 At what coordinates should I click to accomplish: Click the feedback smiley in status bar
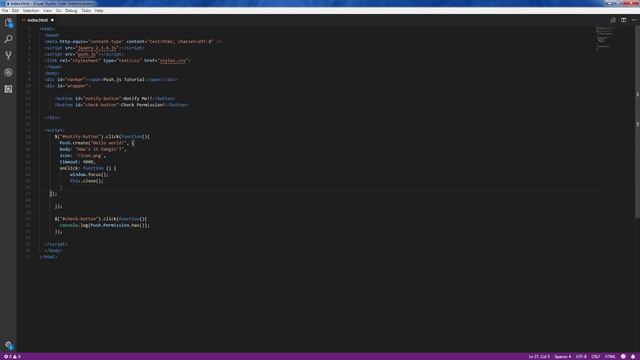pyautogui.click(x=623, y=356)
